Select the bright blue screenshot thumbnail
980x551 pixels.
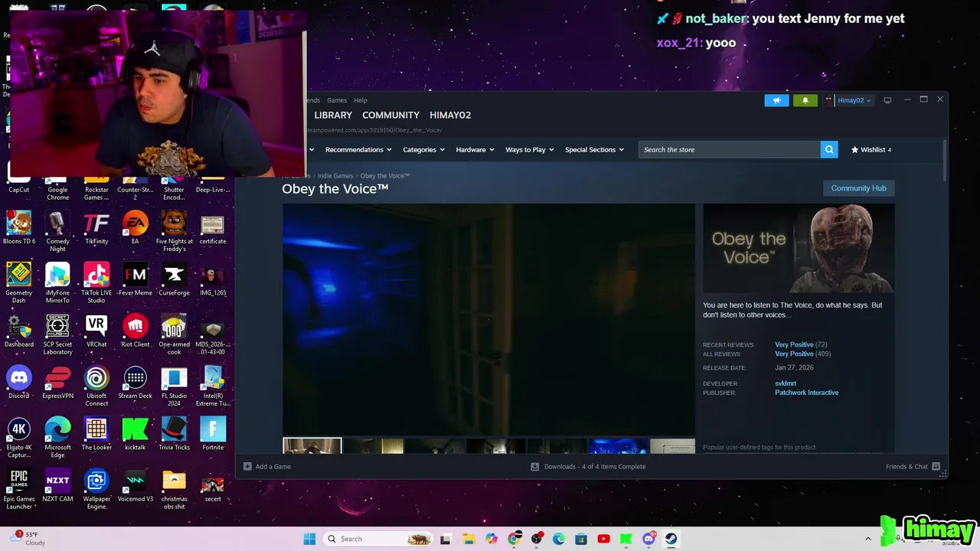pyautogui.click(x=618, y=445)
